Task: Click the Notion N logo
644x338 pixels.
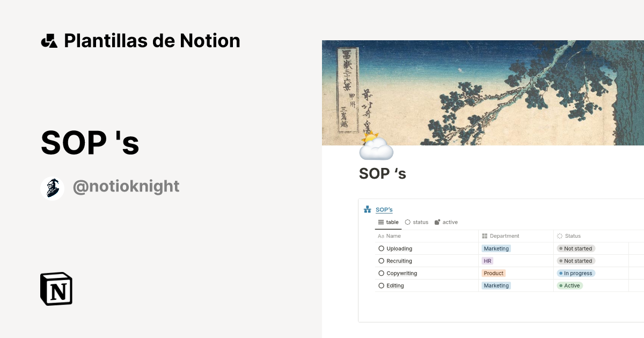Action: [56, 289]
